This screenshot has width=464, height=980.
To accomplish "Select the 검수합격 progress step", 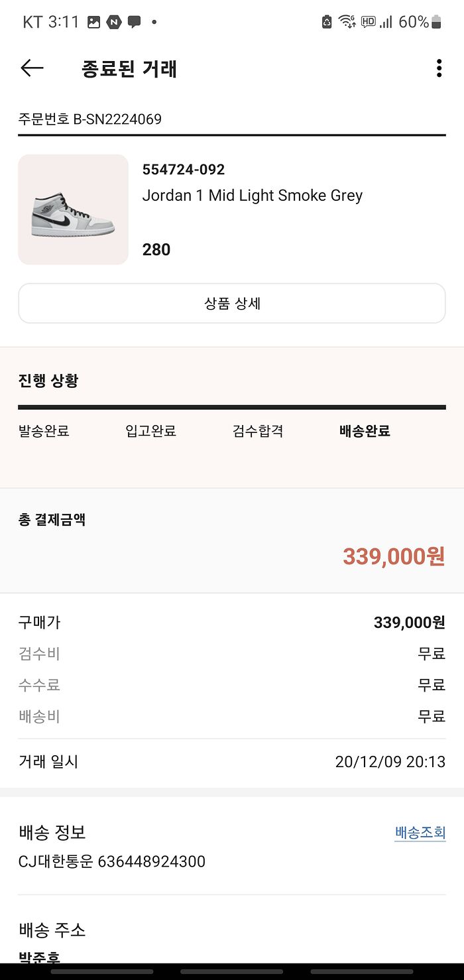I will click(258, 431).
